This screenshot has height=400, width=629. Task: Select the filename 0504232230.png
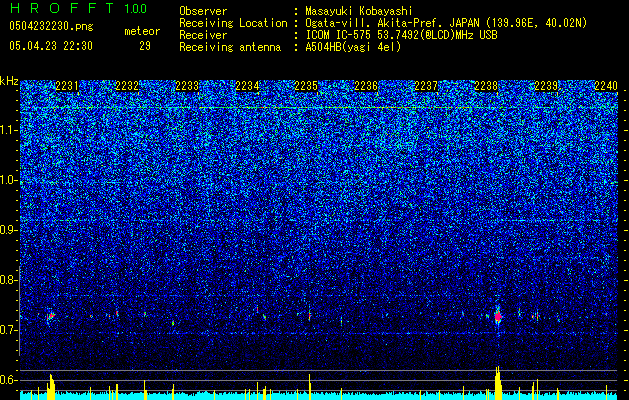51,27
